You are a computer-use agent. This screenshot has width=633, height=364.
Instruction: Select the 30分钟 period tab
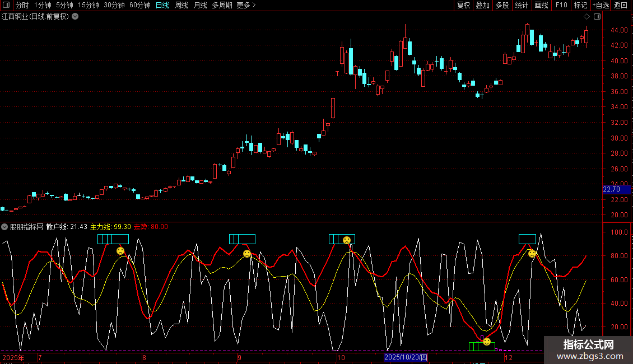coord(114,5)
